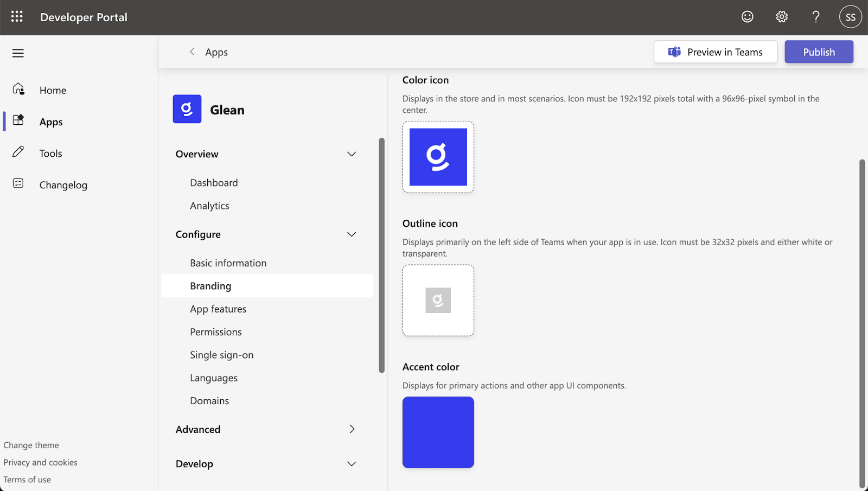Click the Develop section heading text

(x=194, y=464)
